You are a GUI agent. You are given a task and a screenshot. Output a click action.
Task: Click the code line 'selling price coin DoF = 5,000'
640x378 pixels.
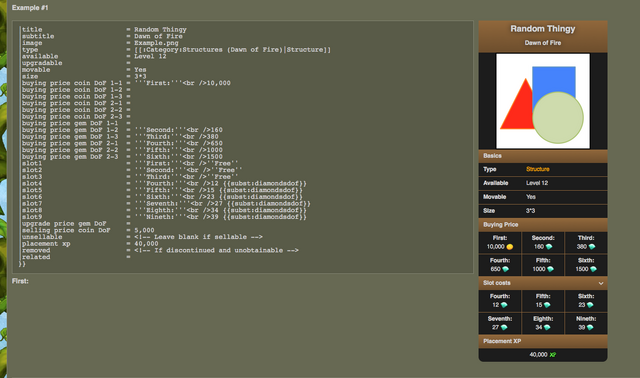[x=88, y=230]
